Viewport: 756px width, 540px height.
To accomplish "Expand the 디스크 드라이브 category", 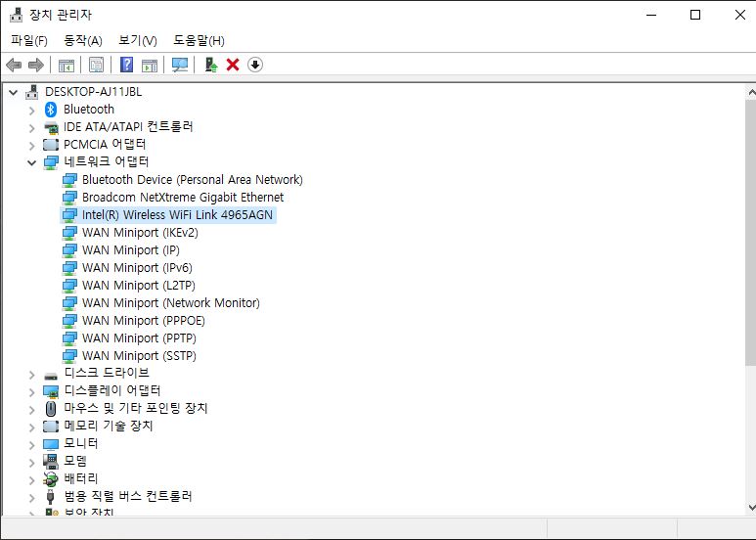I will (x=32, y=375).
